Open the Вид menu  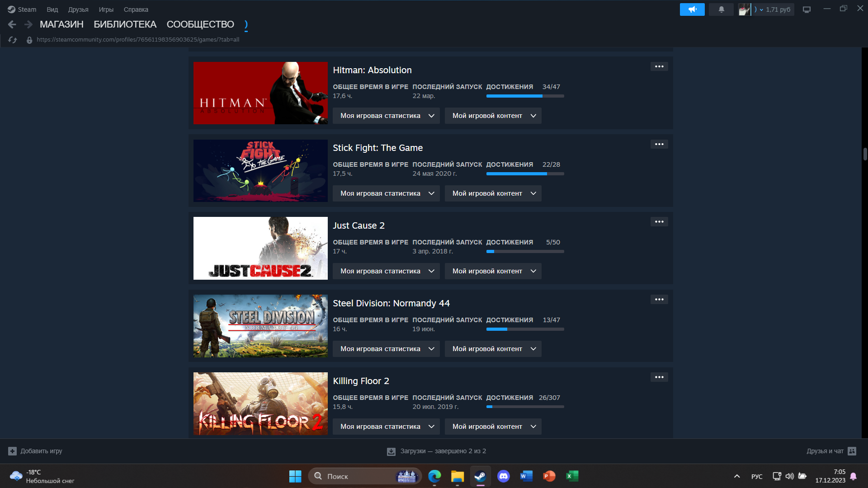[x=52, y=9]
